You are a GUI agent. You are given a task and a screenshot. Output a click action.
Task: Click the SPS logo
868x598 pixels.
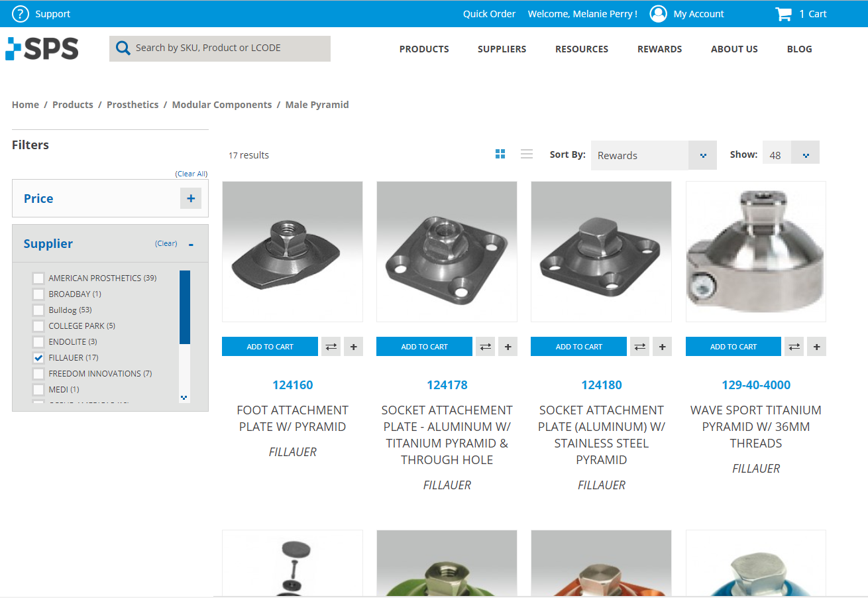click(x=42, y=48)
